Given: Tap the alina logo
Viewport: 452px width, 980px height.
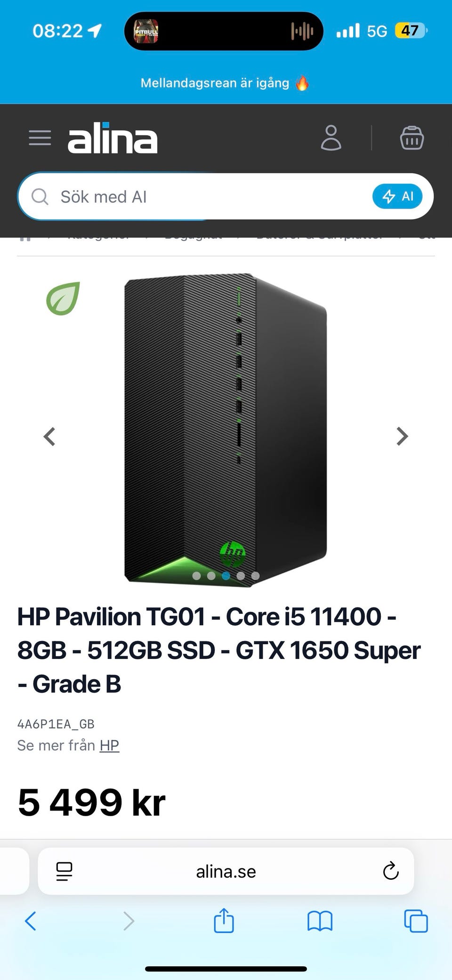Looking at the screenshot, I should (113, 138).
